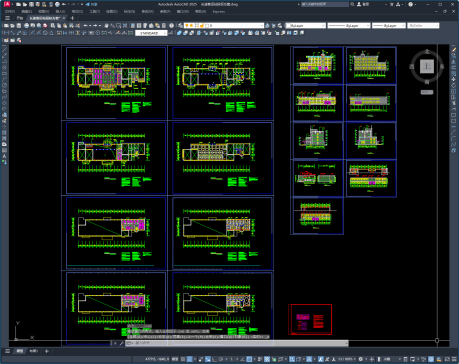Open the Express menu

click(219, 11)
